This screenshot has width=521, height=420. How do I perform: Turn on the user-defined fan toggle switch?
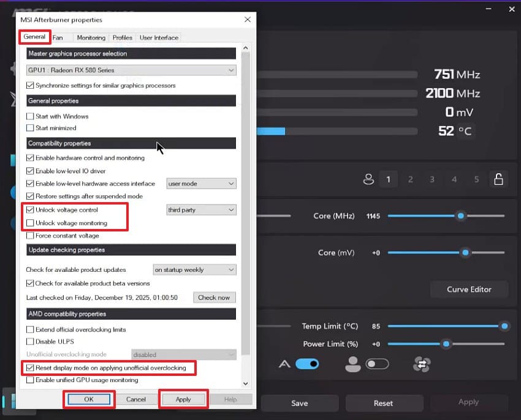coord(377,364)
